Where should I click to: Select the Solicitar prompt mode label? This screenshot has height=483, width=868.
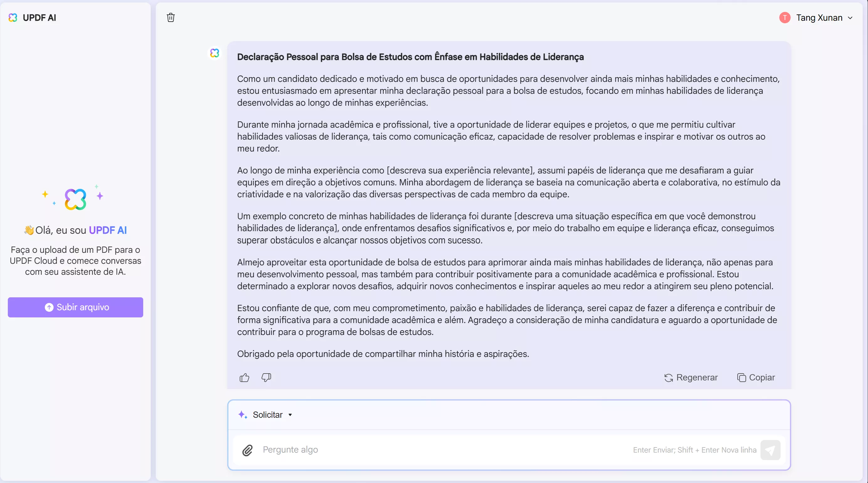[x=268, y=415]
